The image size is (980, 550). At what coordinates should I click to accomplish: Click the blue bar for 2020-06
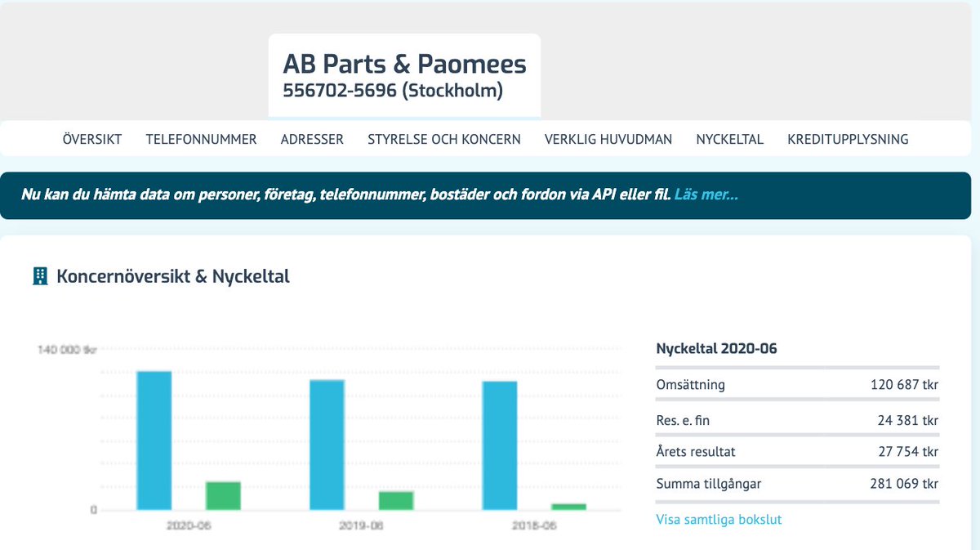[154, 440]
